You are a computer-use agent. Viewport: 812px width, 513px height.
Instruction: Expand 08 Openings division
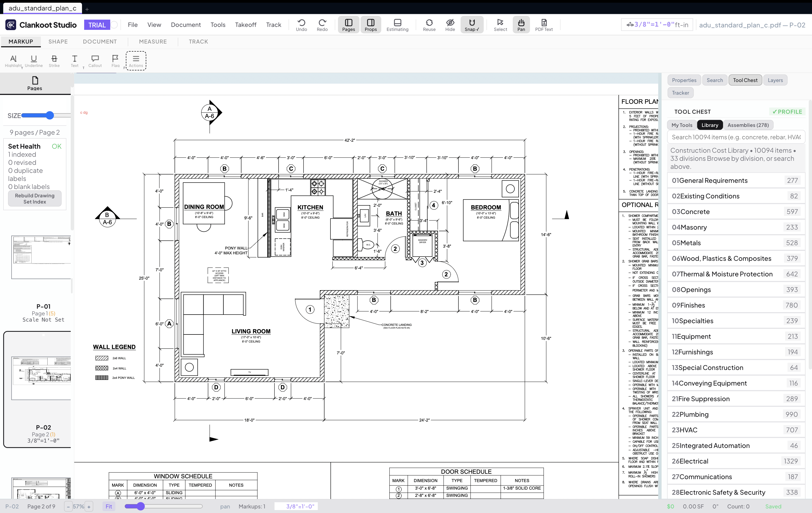pos(736,289)
